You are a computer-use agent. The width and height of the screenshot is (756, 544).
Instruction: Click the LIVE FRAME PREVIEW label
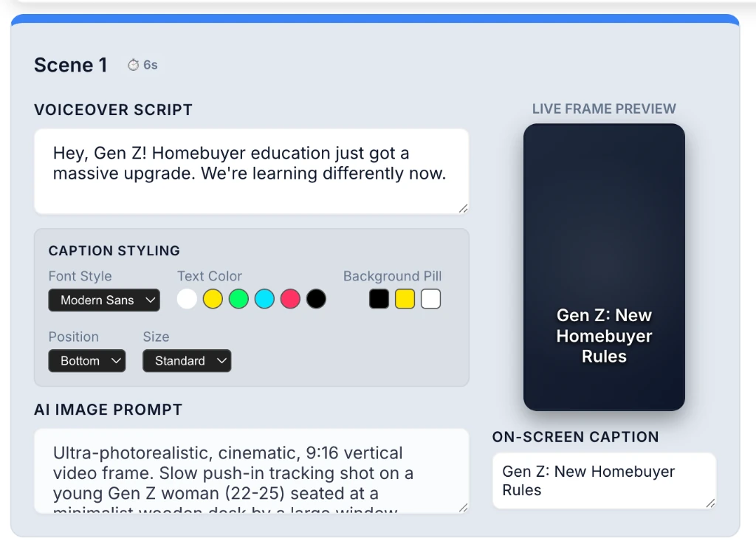click(604, 109)
